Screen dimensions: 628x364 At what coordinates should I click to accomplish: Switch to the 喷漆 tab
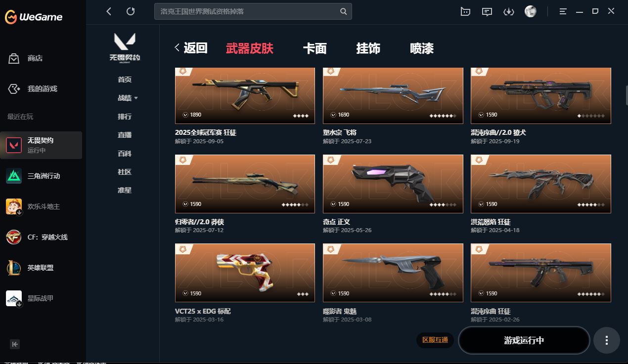click(422, 48)
